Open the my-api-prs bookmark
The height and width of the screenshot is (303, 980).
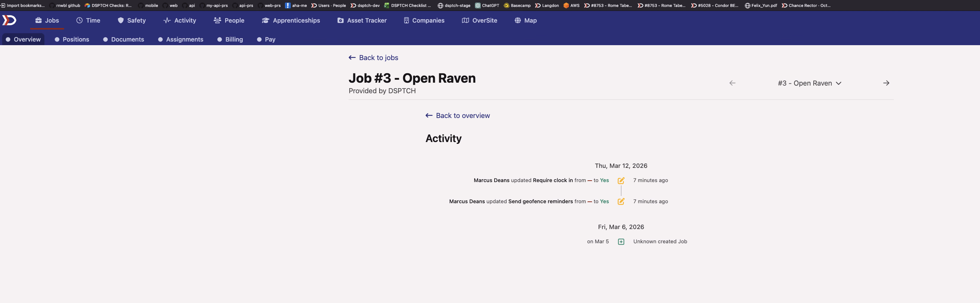pos(213,5)
